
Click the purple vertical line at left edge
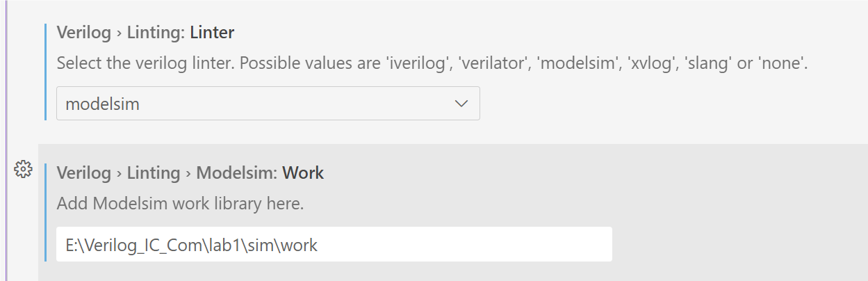tap(6, 139)
